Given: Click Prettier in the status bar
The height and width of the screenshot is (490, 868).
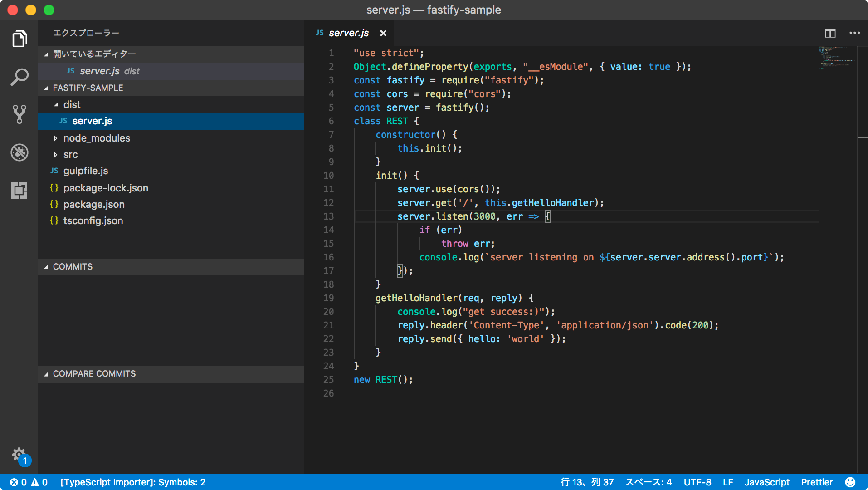Looking at the screenshot, I should pos(816,482).
